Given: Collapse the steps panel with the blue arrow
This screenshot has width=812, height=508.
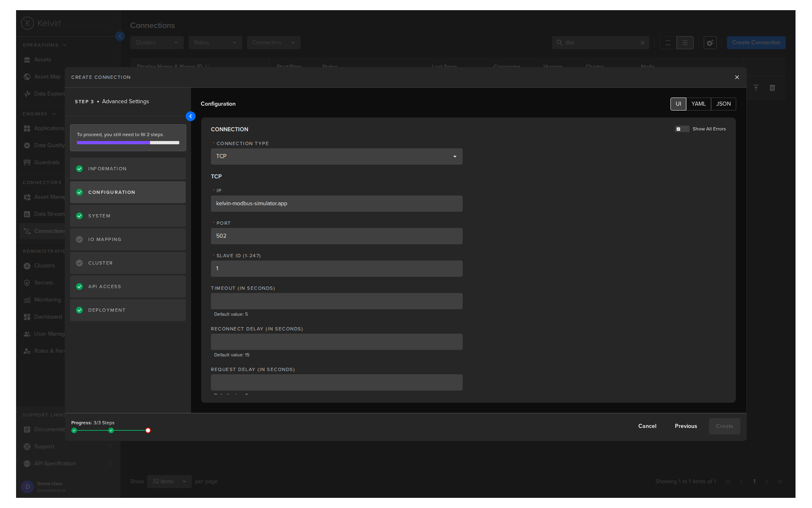Looking at the screenshot, I should tap(191, 116).
